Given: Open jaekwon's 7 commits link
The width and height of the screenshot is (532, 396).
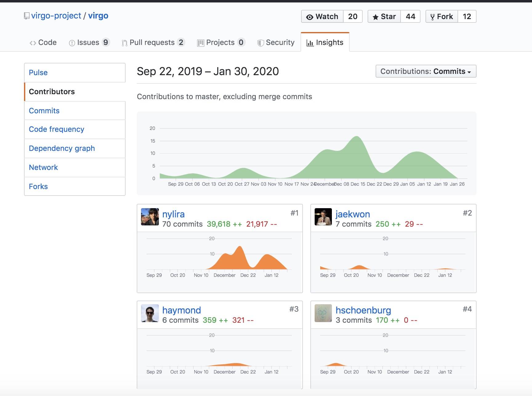Looking at the screenshot, I should (354, 224).
